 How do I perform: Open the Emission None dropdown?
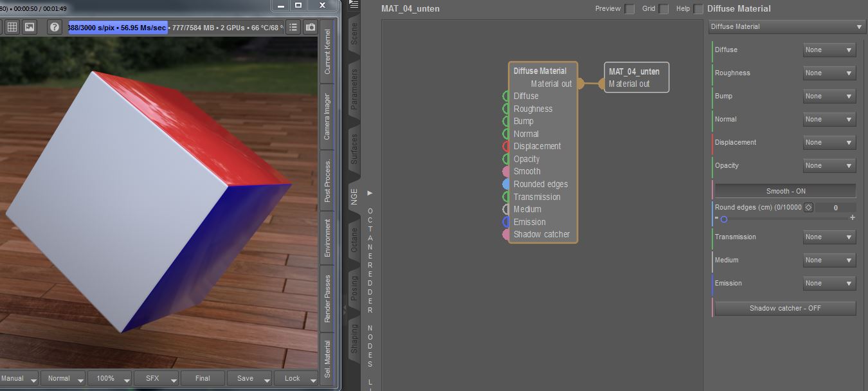coord(829,283)
